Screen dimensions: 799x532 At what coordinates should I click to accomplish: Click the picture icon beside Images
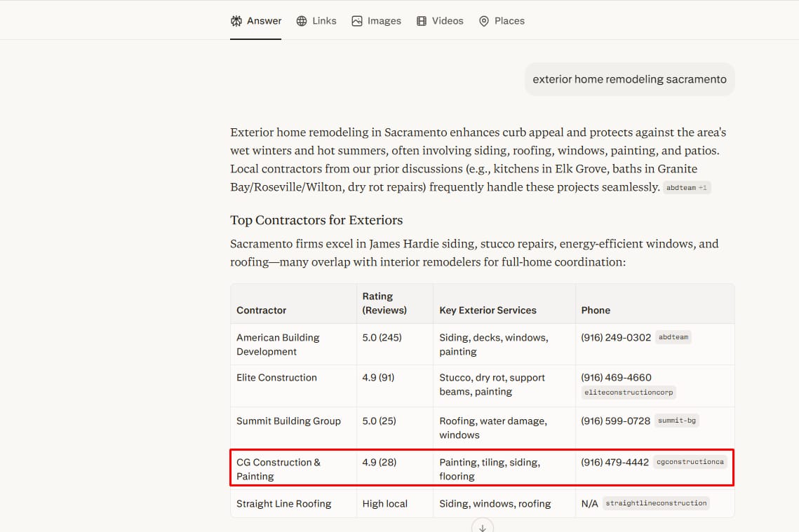[356, 21]
